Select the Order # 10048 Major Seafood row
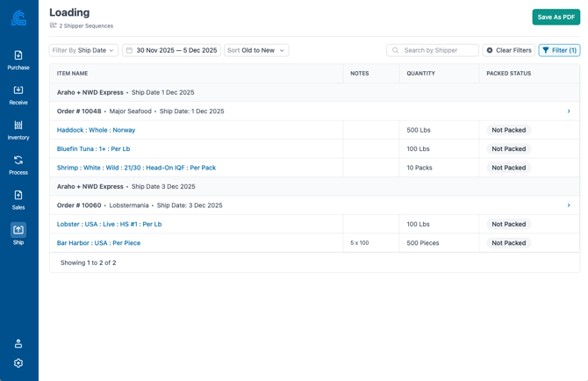 [315, 111]
